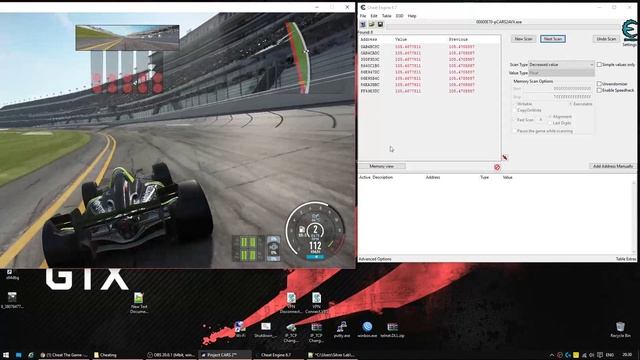The width and height of the screenshot is (640, 360).
Task: Open Advanced Options at bottom left
Action: (375, 259)
